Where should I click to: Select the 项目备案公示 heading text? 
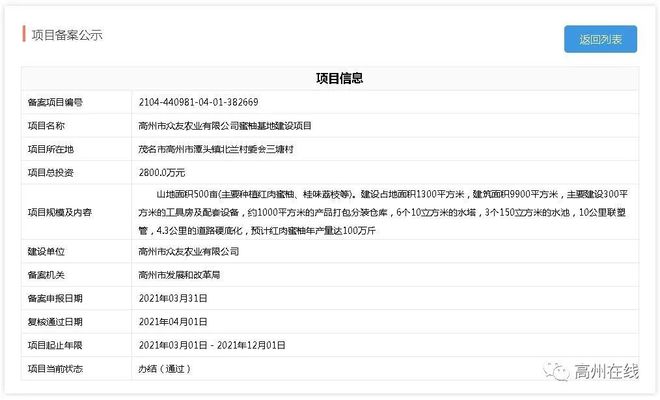point(67,35)
